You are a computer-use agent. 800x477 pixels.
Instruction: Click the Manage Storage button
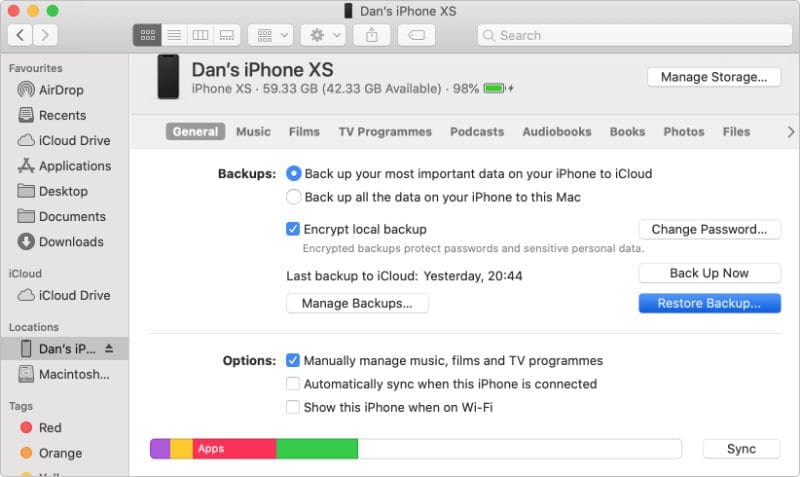(x=713, y=77)
